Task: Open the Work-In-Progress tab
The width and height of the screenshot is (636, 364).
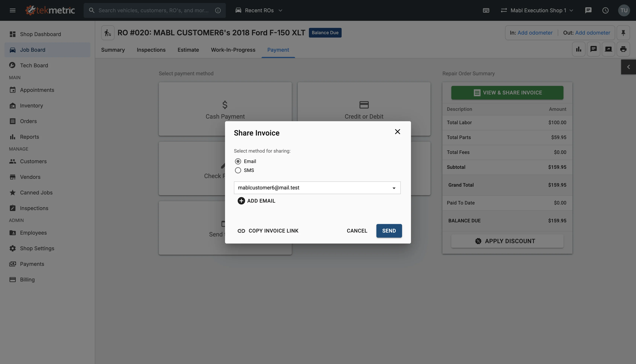Action: 233,50
